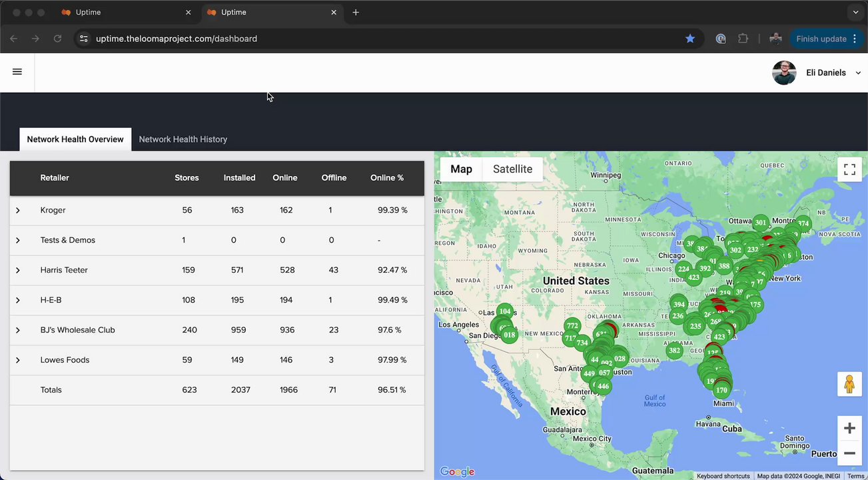
Task: Zoom out on the map
Action: [x=849, y=453]
